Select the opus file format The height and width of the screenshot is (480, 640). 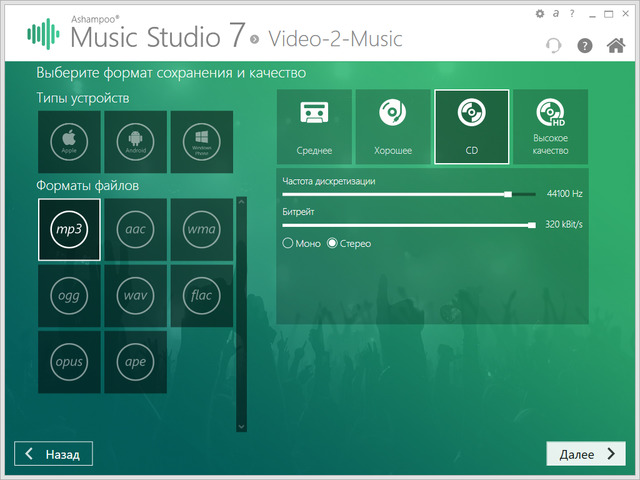[x=69, y=361]
